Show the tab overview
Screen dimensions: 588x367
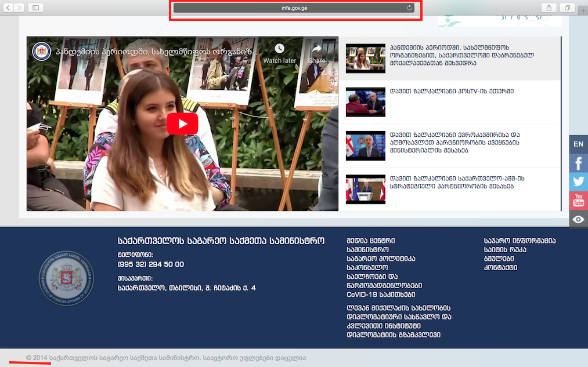click(x=567, y=8)
